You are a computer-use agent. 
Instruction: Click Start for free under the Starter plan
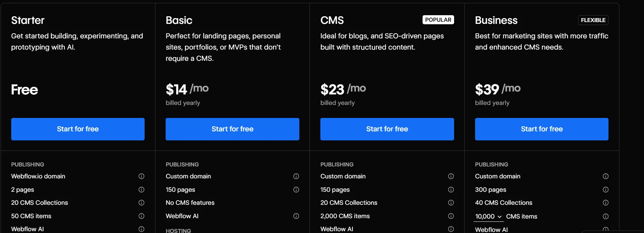pos(78,129)
